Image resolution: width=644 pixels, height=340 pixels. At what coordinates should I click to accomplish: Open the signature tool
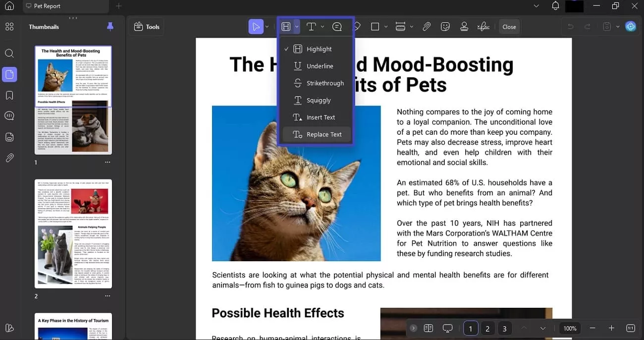pyautogui.click(x=483, y=27)
